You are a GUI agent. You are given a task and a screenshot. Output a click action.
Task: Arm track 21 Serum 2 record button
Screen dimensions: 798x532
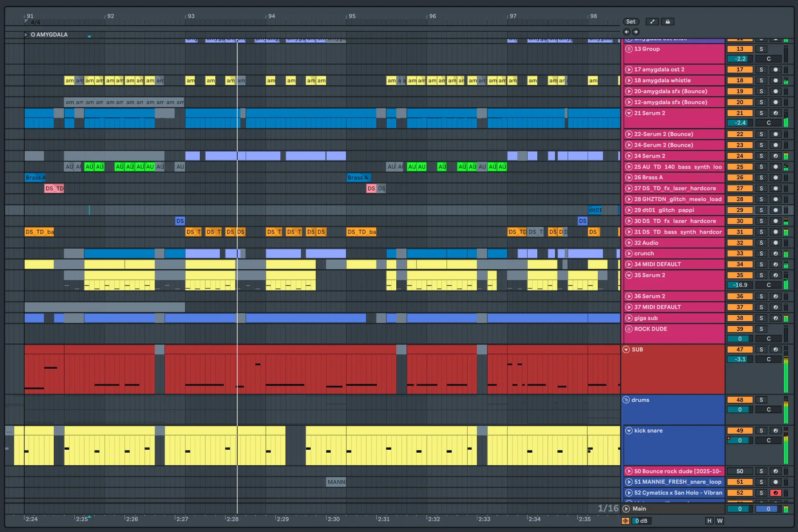tap(776, 113)
